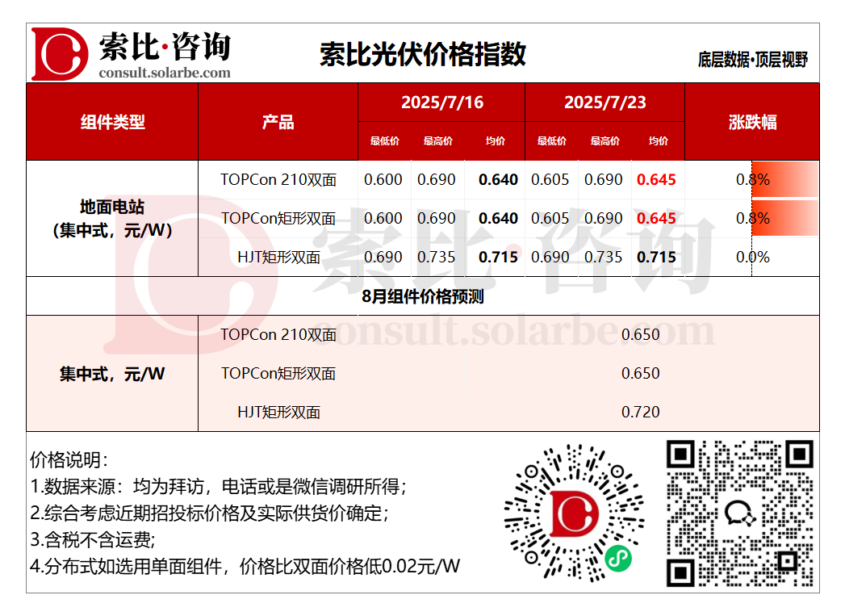Click the 组件类型 column header
The image size is (845, 616).
(113, 123)
